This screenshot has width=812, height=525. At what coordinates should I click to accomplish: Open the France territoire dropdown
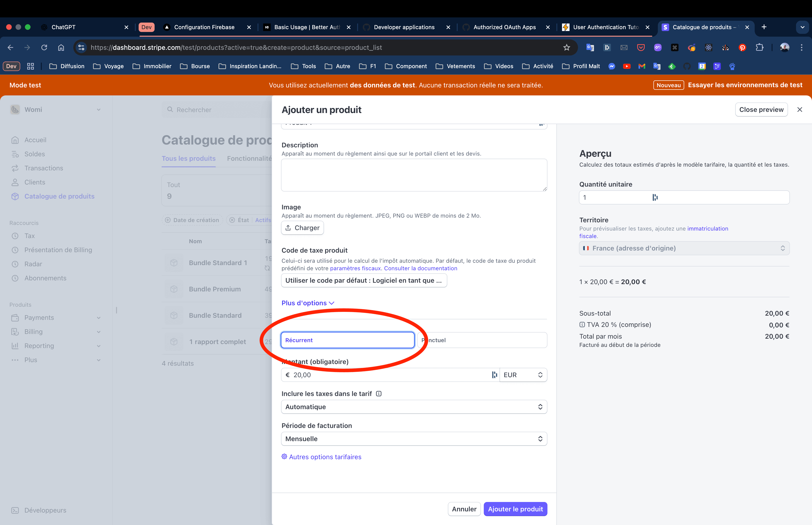pyautogui.click(x=684, y=248)
